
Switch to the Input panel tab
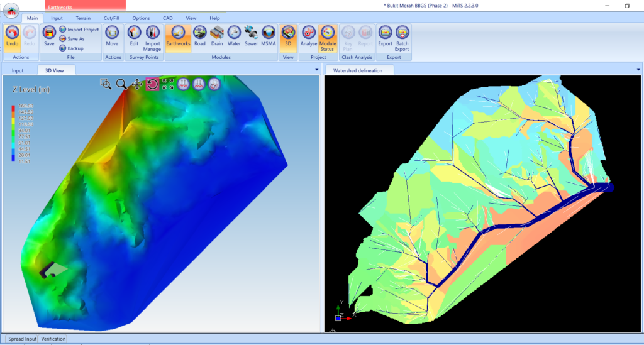pyautogui.click(x=18, y=70)
